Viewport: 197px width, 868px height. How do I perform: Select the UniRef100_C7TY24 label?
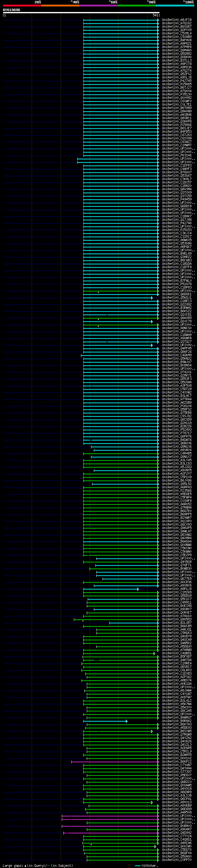177,836
